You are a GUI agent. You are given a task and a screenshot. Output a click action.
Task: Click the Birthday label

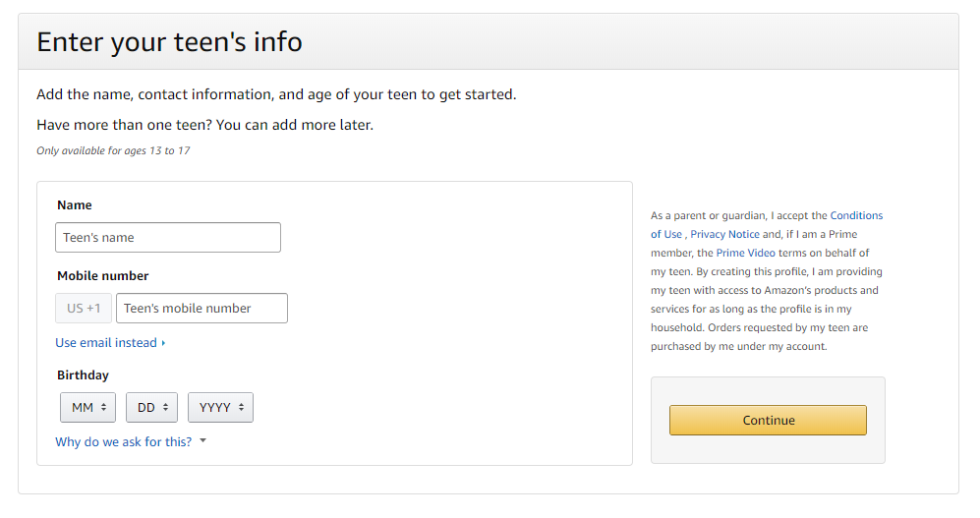click(84, 375)
